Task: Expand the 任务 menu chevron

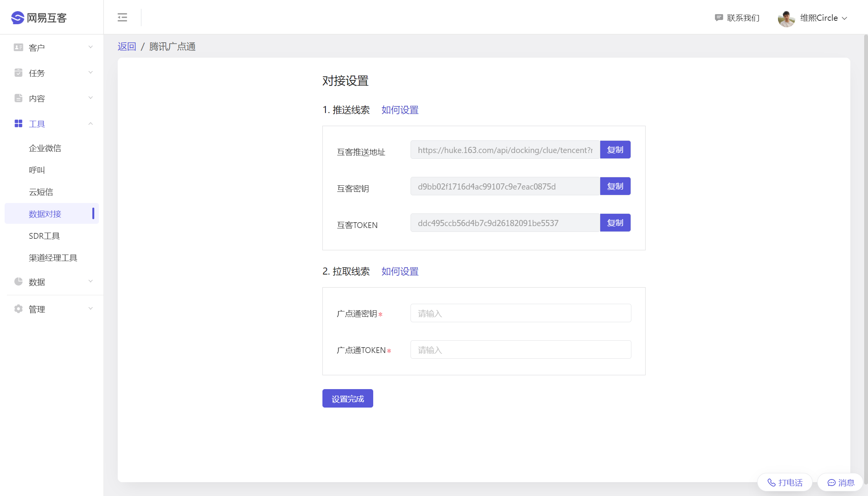Action: [x=90, y=72]
